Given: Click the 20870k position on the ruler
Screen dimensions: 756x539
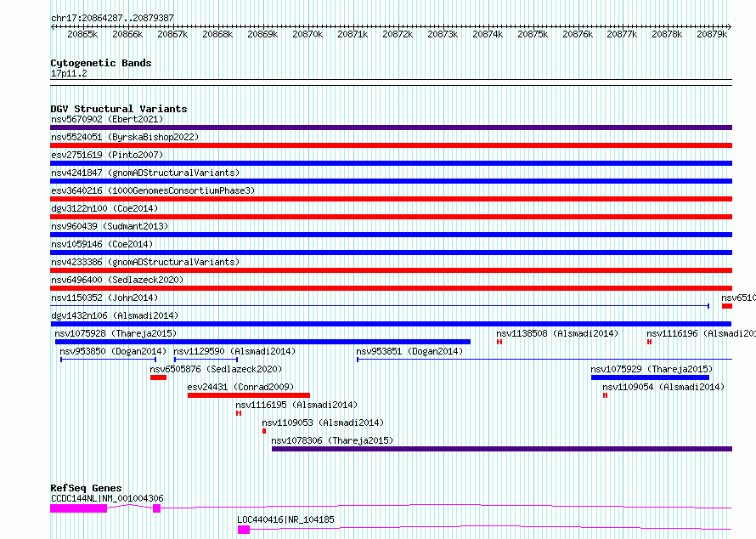Looking at the screenshot, I should 307,35.
